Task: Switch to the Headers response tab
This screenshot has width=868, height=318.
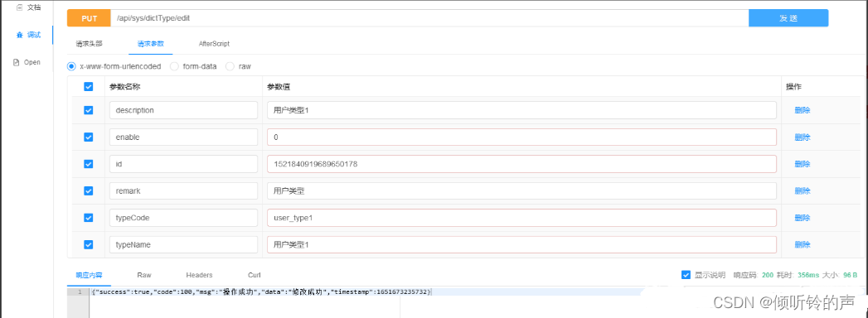Action: coord(199,275)
